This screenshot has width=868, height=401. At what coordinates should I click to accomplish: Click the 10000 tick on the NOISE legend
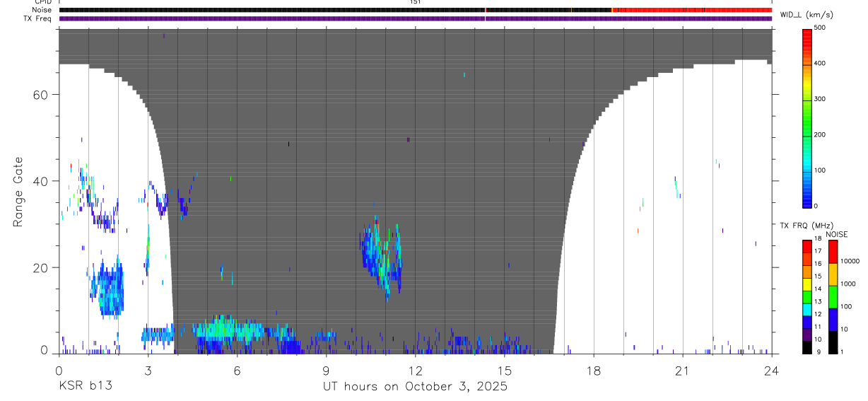(850, 262)
